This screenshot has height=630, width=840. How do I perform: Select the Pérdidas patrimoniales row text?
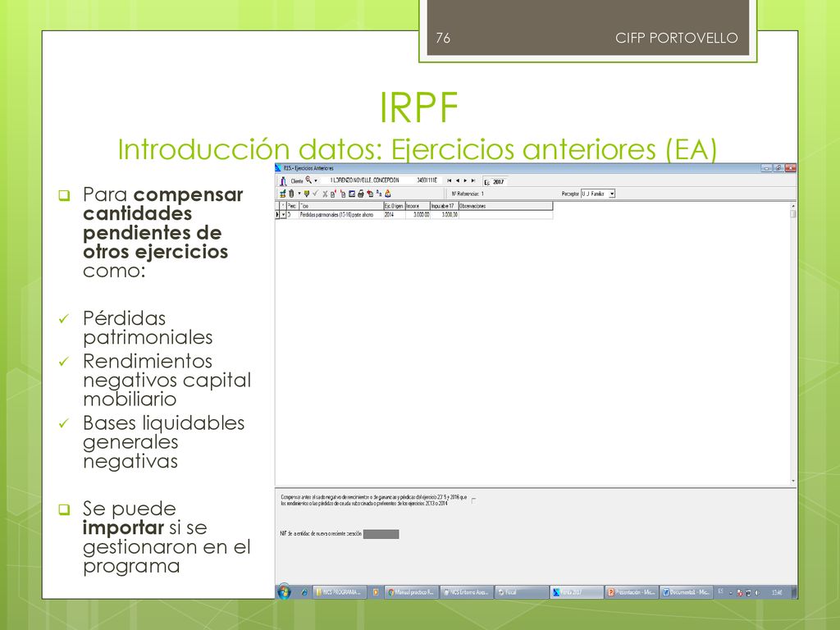[336, 215]
